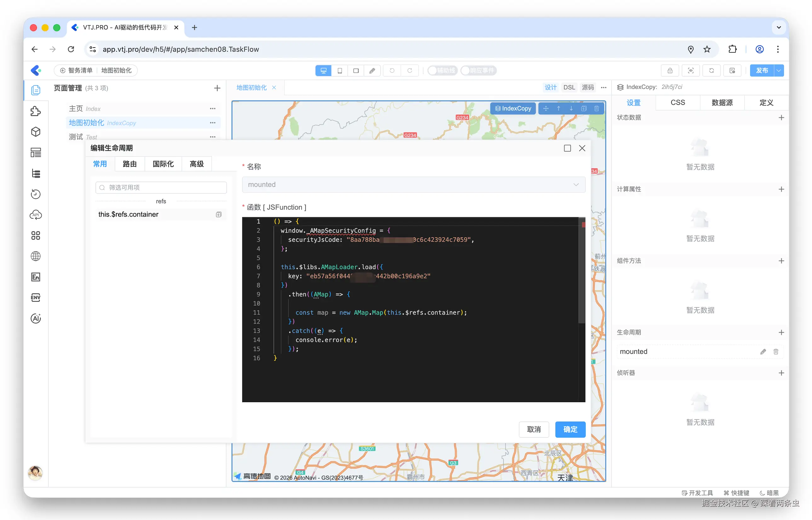
Task: Delete the mounted lifecycle with trash icon
Action: tap(776, 352)
